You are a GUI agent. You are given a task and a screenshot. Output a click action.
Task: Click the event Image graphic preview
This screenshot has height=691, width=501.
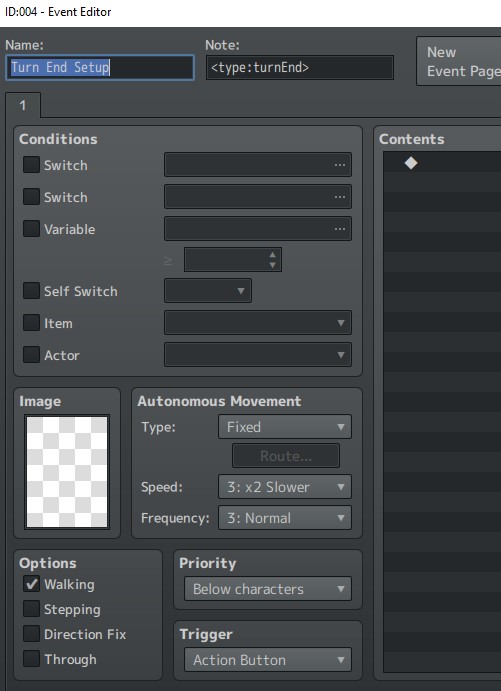coord(67,472)
